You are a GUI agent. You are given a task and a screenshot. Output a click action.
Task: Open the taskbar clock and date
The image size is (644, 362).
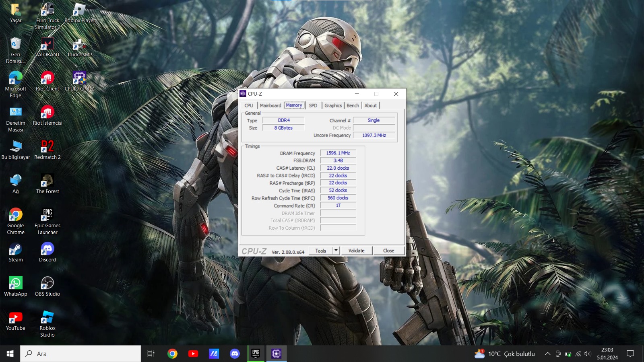tap(607, 354)
